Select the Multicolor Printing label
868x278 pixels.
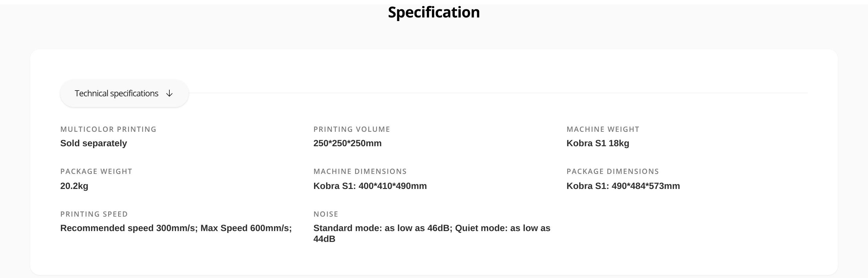(108, 129)
